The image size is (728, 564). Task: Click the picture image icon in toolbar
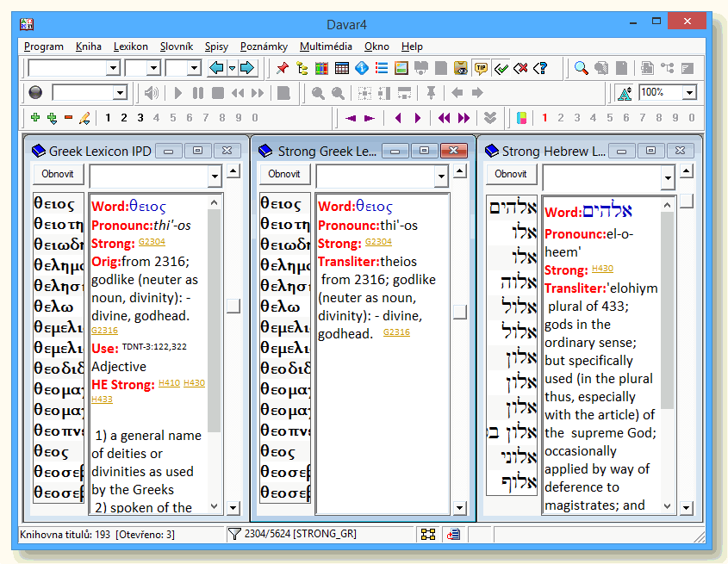[x=401, y=68]
